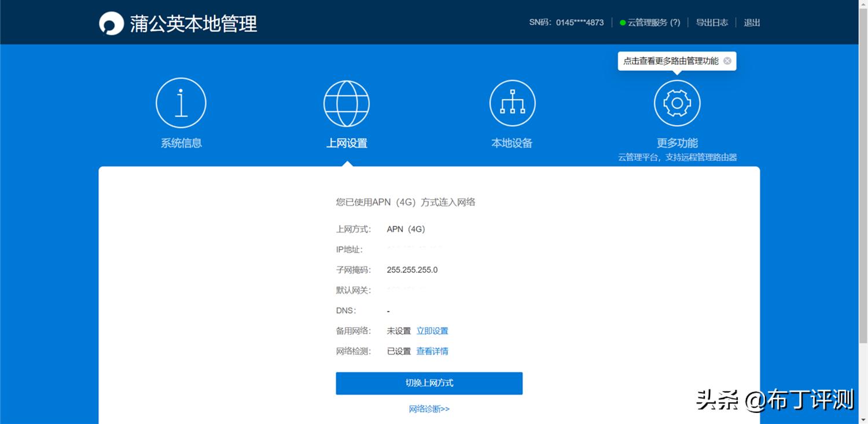Click 导出日志 in the top bar

712,23
